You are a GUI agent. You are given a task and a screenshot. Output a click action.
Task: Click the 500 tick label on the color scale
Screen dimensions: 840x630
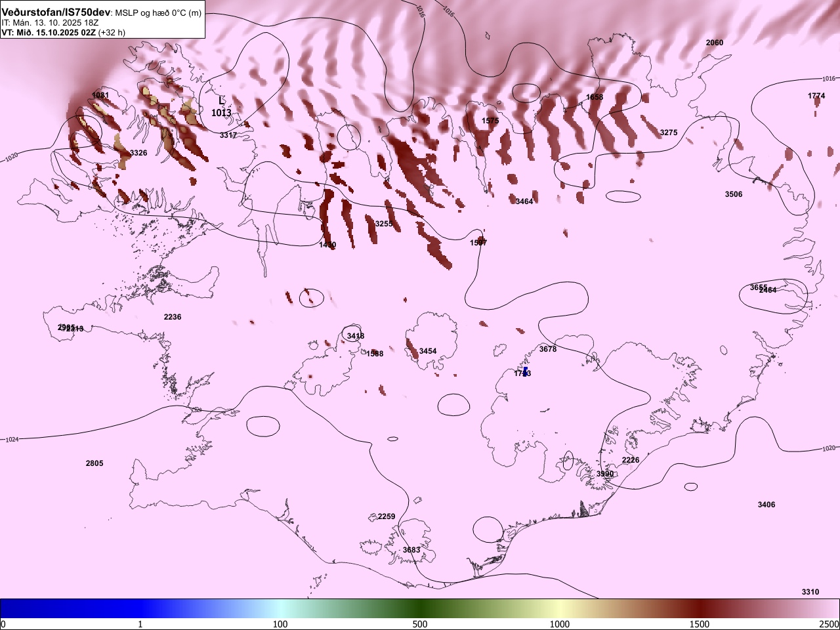click(420, 623)
